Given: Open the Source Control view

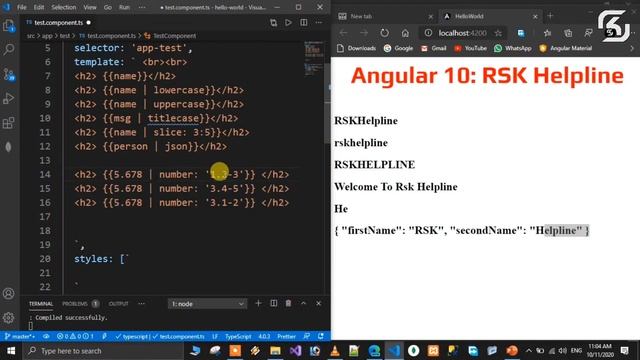Looking at the screenshot, I should [9, 74].
